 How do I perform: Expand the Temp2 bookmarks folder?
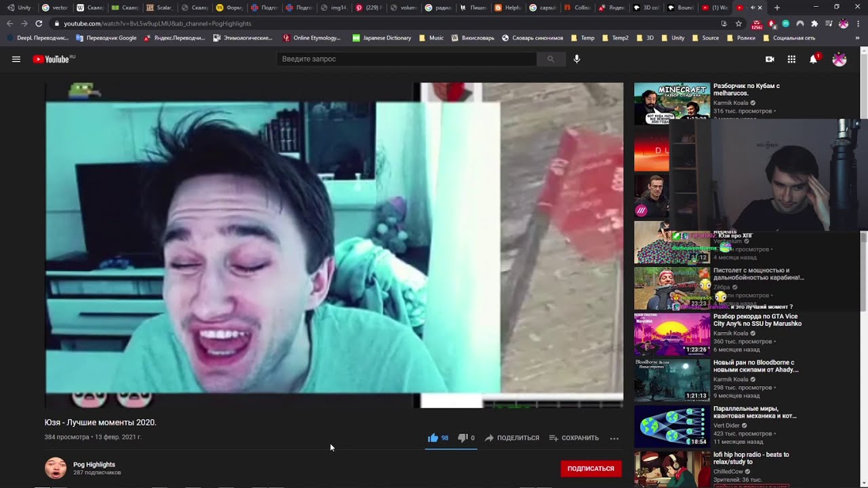[615, 38]
